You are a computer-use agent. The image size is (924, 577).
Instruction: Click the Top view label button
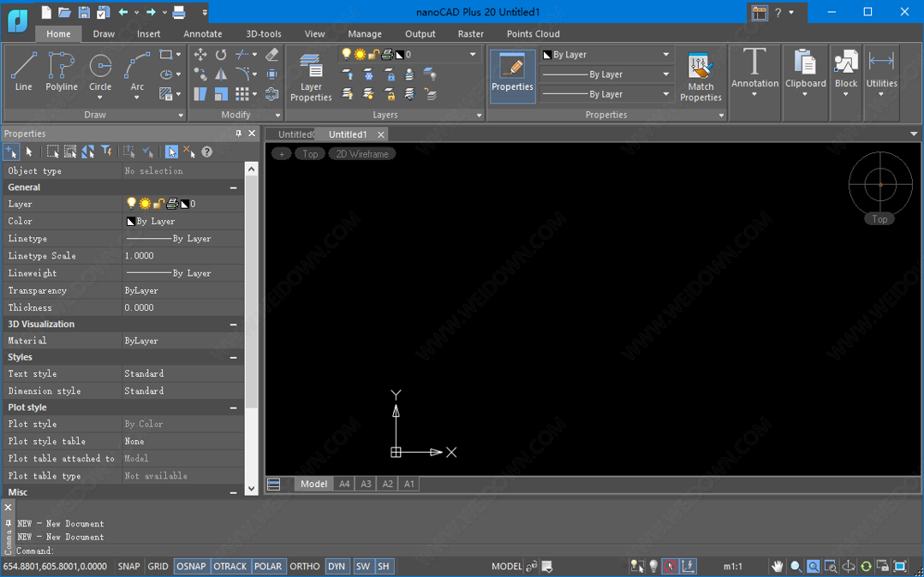click(310, 154)
